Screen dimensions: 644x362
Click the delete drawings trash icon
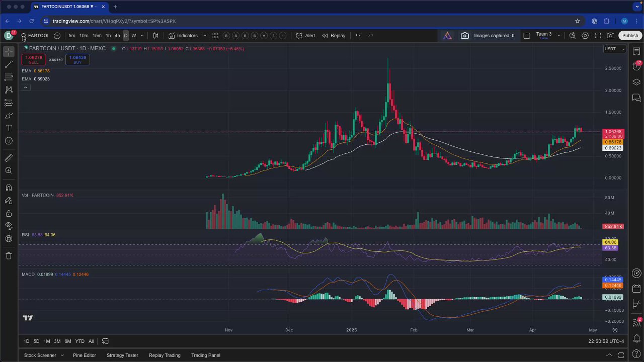pyautogui.click(x=9, y=256)
